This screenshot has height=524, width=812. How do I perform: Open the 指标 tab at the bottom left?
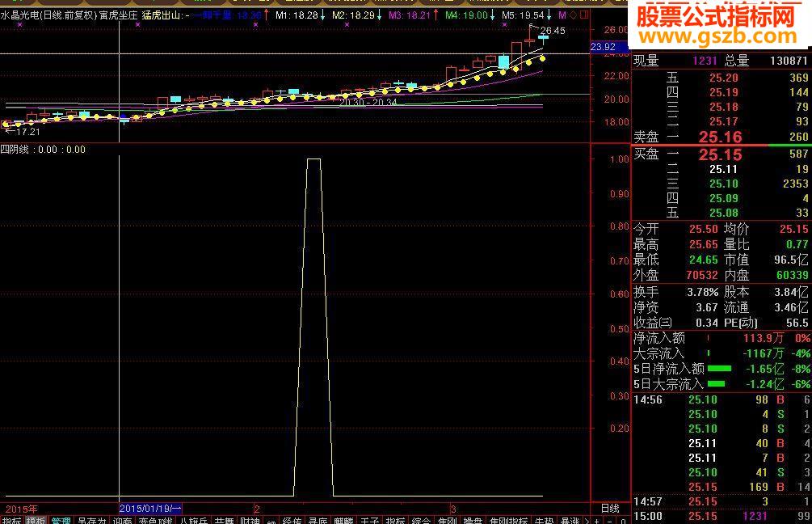coord(11,520)
